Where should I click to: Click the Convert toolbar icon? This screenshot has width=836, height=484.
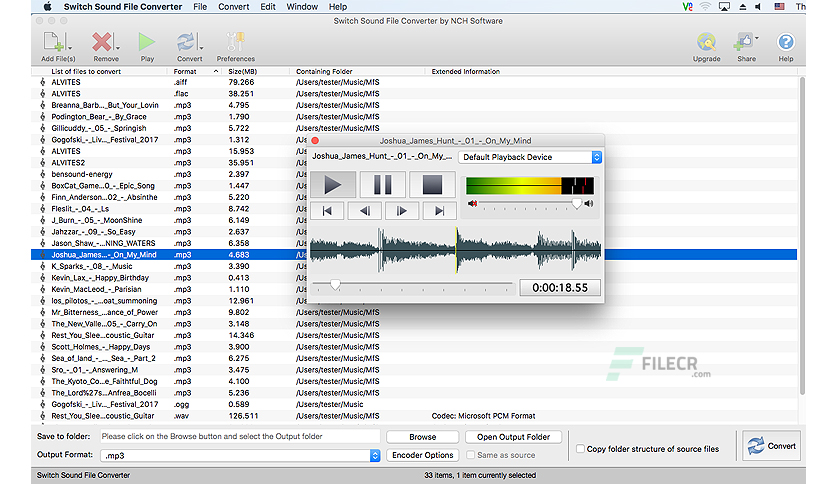(186, 42)
